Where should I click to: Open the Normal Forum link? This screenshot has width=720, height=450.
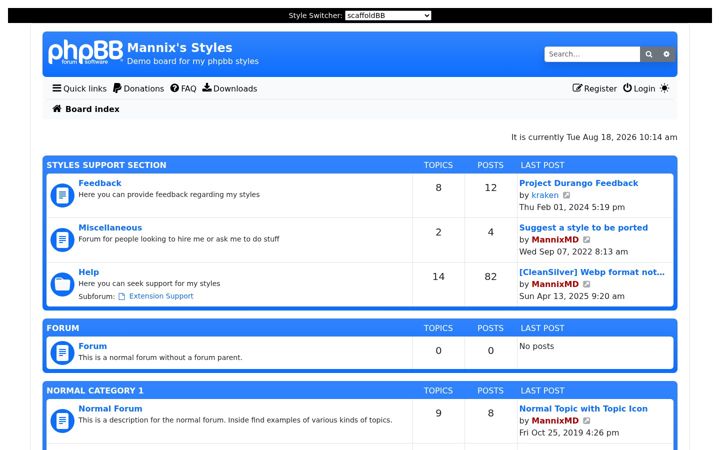pos(110,409)
